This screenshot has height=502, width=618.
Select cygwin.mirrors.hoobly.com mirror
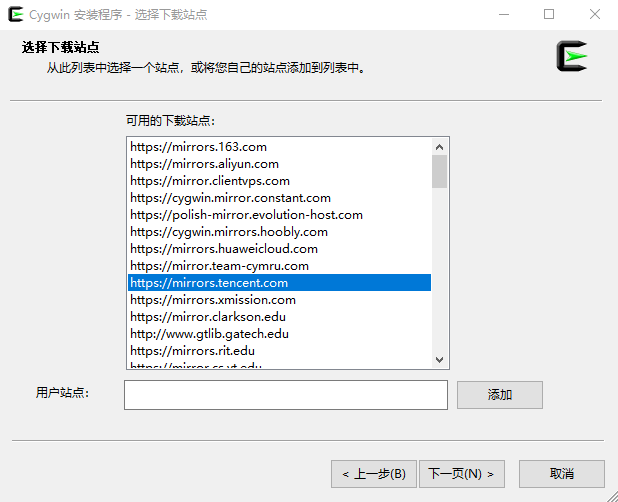[x=228, y=232]
